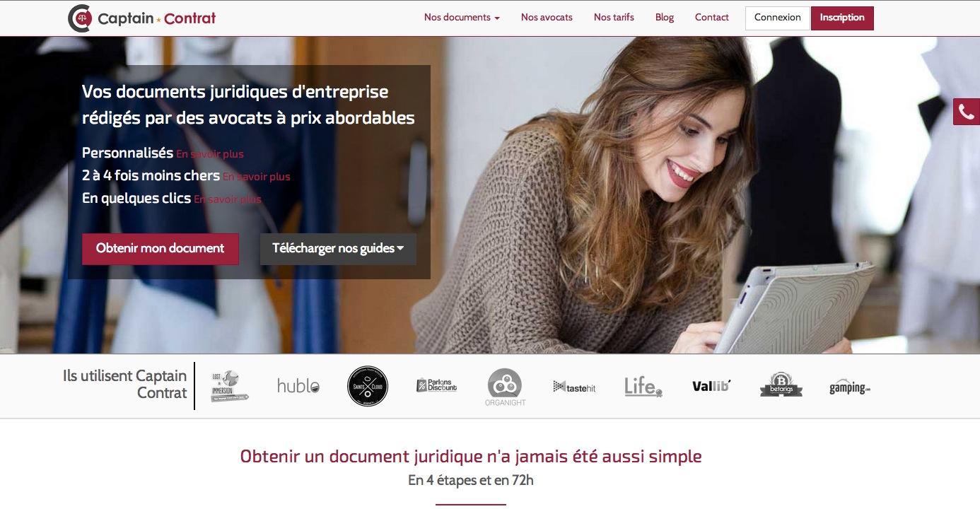This screenshot has height=509, width=980.
Task: Click the Vallib logo
Action: pyautogui.click(x=711, y=386)
